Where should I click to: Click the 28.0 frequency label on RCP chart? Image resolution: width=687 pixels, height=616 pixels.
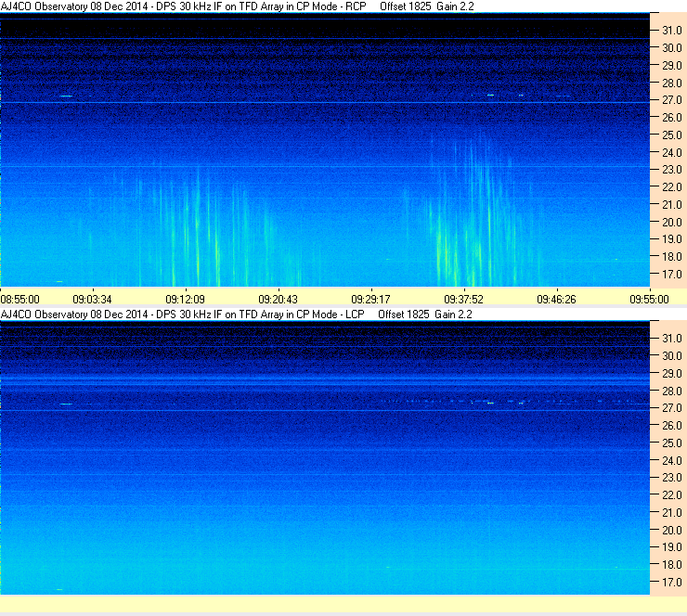click(x=672, y=83)
